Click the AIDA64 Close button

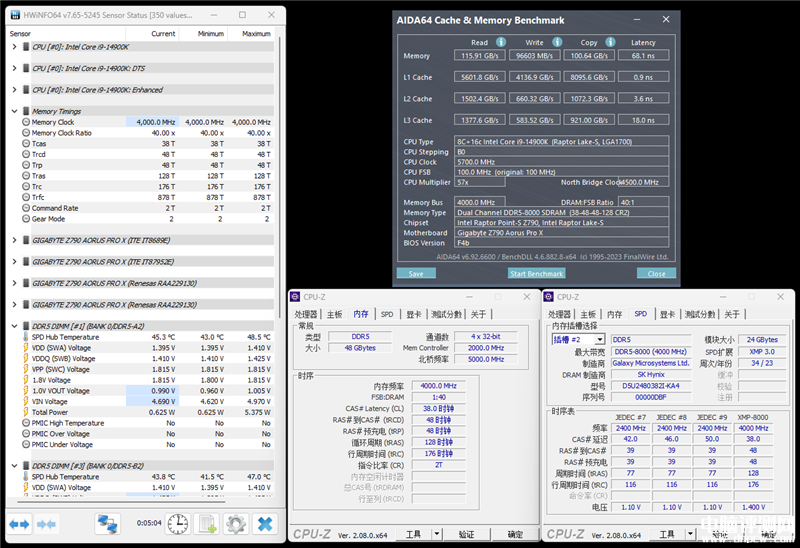(657, 273)
